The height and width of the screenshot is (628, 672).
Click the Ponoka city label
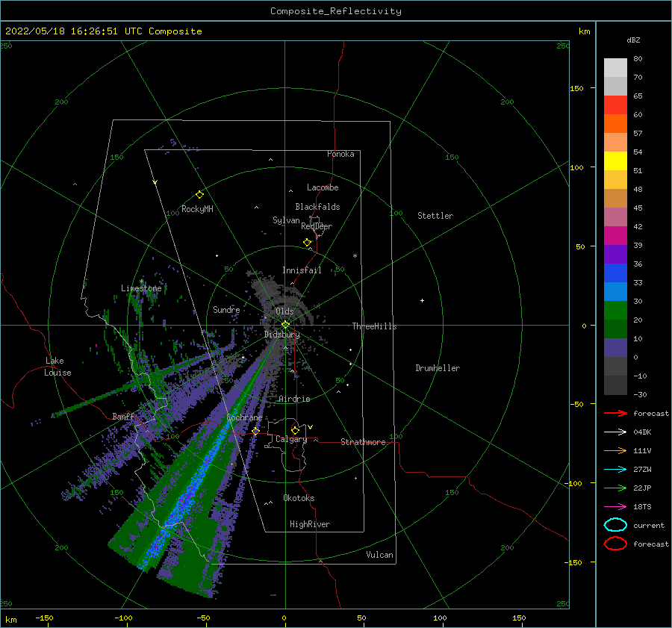coord(340,154)
